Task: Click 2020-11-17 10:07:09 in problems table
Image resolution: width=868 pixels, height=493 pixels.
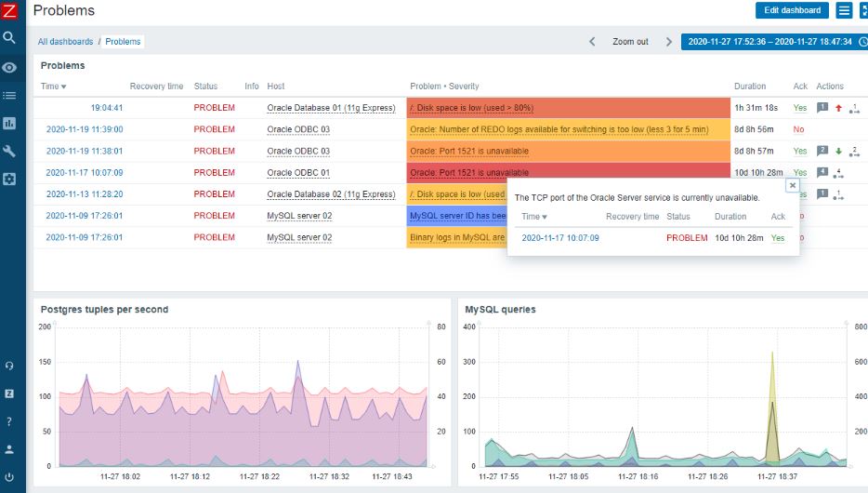Action: (x=85, y=173)
